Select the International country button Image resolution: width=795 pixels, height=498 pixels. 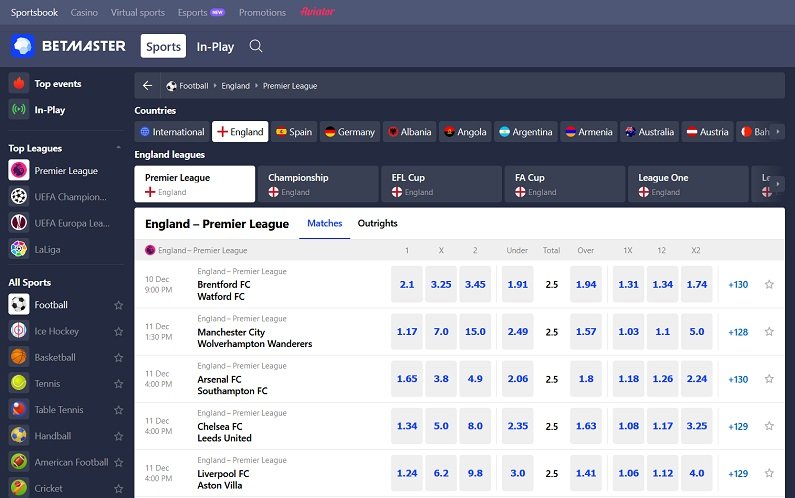pos(172,132)
